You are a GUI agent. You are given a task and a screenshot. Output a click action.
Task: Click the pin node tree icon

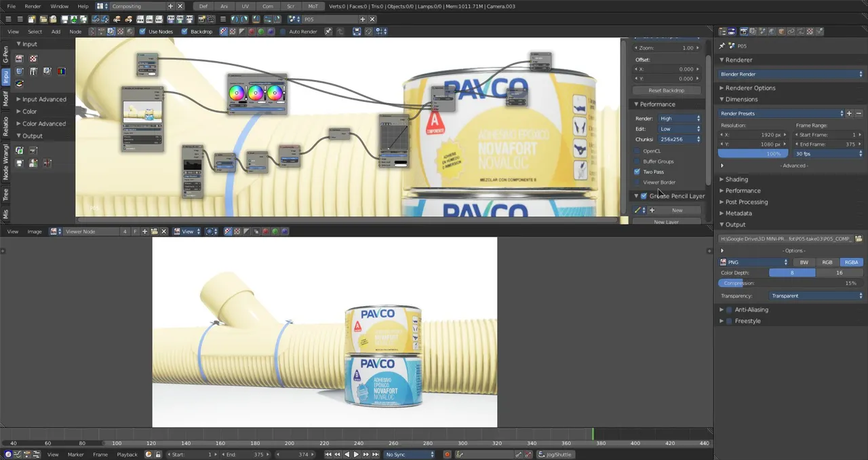click(x=328, y=31)
